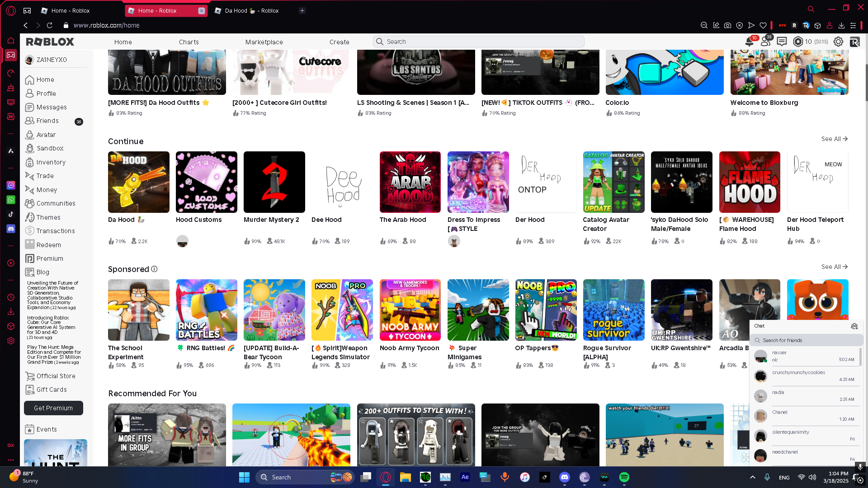Expand See All for Sponsored section
Image resolution: width=868 pixels, height=488 pixels.
point(834,267)
